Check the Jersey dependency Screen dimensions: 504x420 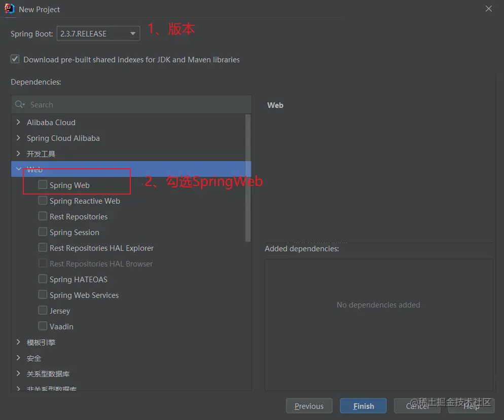[43, 311]
